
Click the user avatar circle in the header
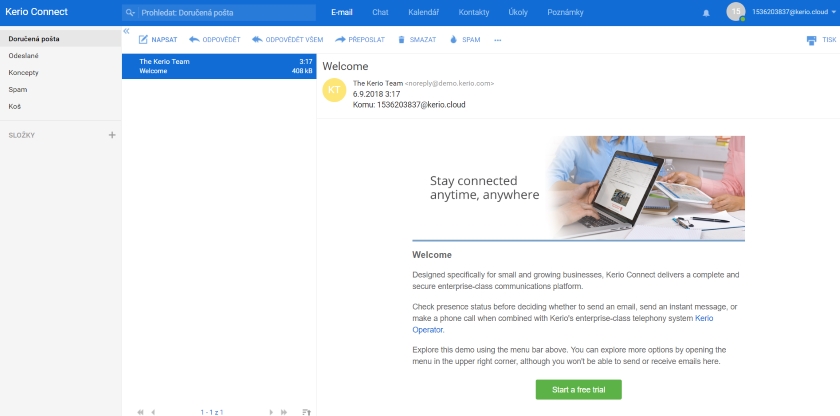coord(736,12)
